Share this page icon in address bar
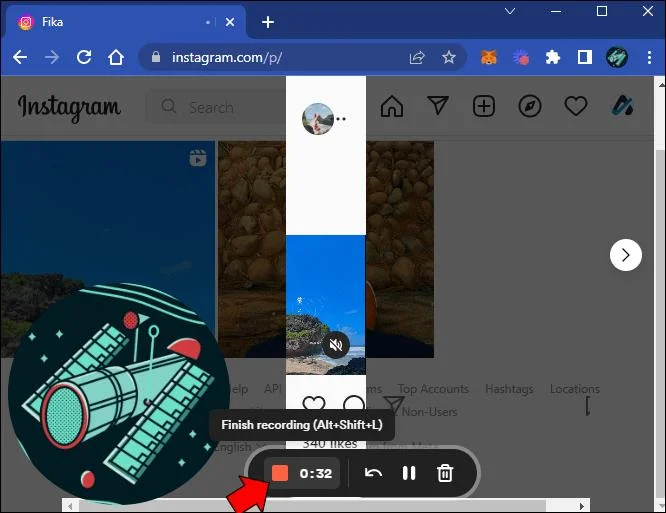Image resolution: width=666 pixels, height=513 pixels. point(417,57)
